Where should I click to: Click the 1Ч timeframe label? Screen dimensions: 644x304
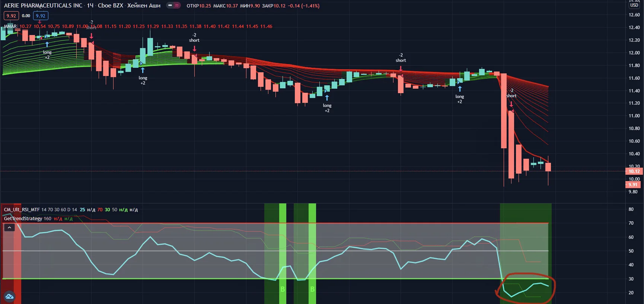[90, 6]
